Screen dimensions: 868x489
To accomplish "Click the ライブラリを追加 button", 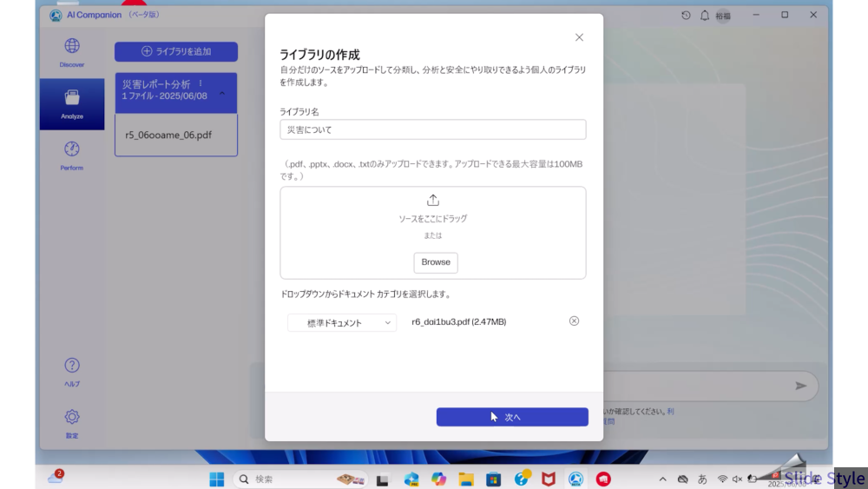I will pyautogui.click(x=176, y=51).
